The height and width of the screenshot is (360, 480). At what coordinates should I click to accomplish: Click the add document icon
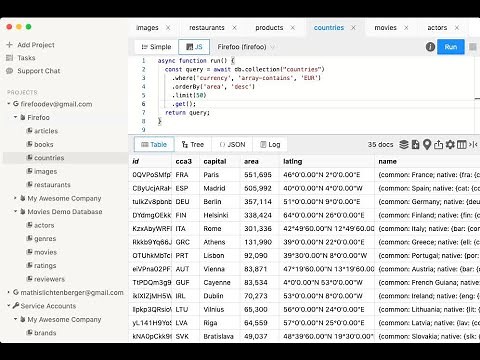click(x=415, y=145)
